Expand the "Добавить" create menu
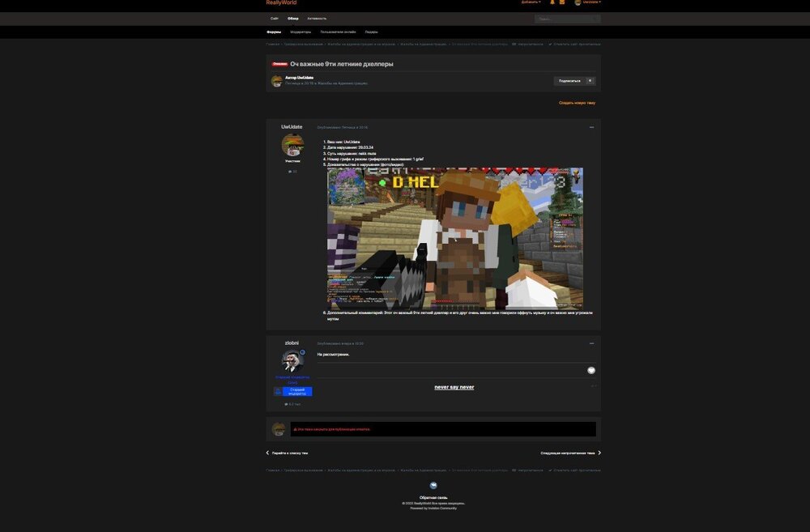Viewport: 810px width, 532px height. 531,2
